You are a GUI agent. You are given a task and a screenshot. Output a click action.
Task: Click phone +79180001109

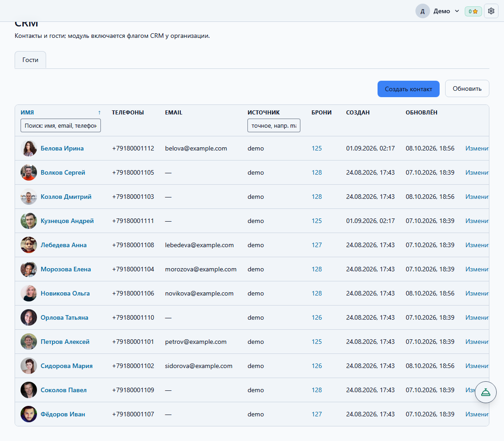pos(133,390)
